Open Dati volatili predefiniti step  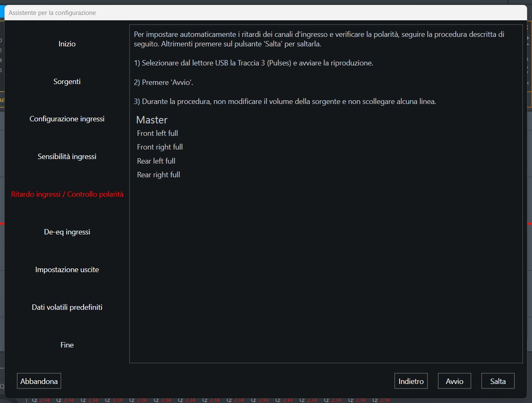tap(67, 307)
